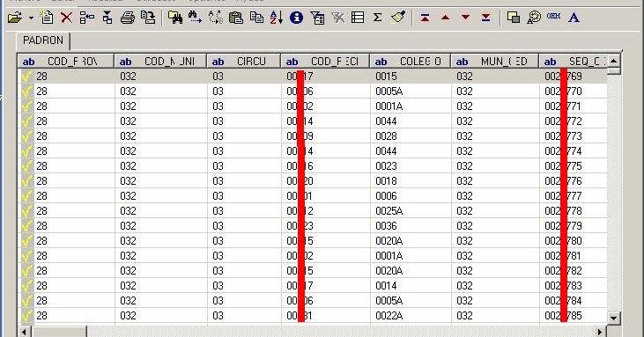Image resolution: width=644 pixels, height=337 pixels.
Task: Remove the filter with the crossed-funnel icon
Action: (x=338, y=18)
